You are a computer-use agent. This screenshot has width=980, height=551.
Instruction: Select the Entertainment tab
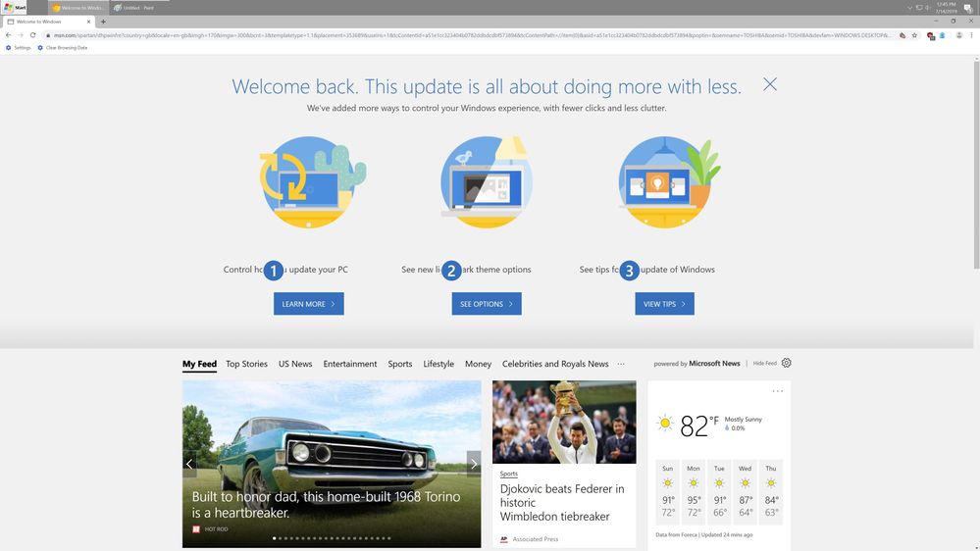pos(350,364)
